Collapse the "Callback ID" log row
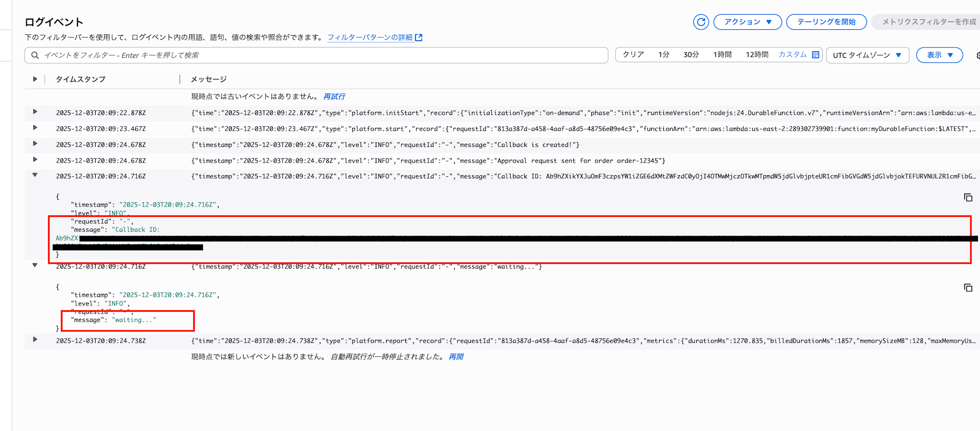Viewport: 980px width, 431px height. coord(35,175)
